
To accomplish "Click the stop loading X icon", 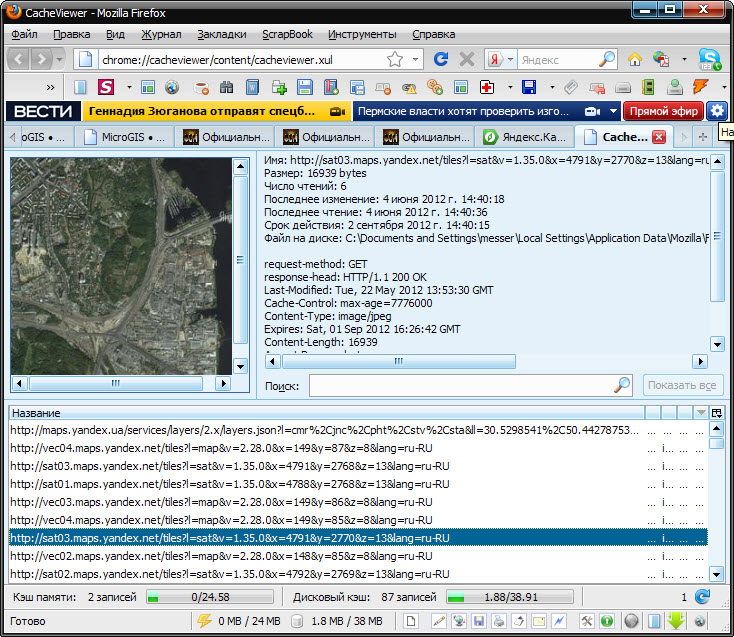I will (465, 59).
